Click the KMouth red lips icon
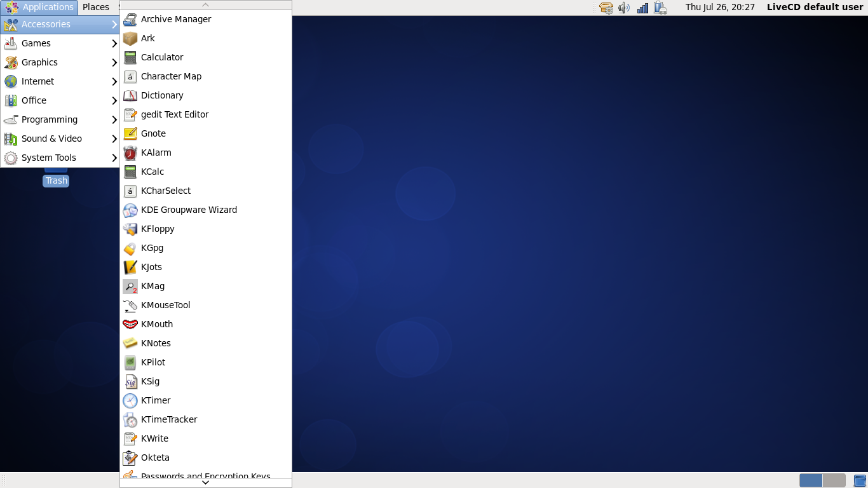This screenshot has height=488, width=868. click(x=130, y=324)
